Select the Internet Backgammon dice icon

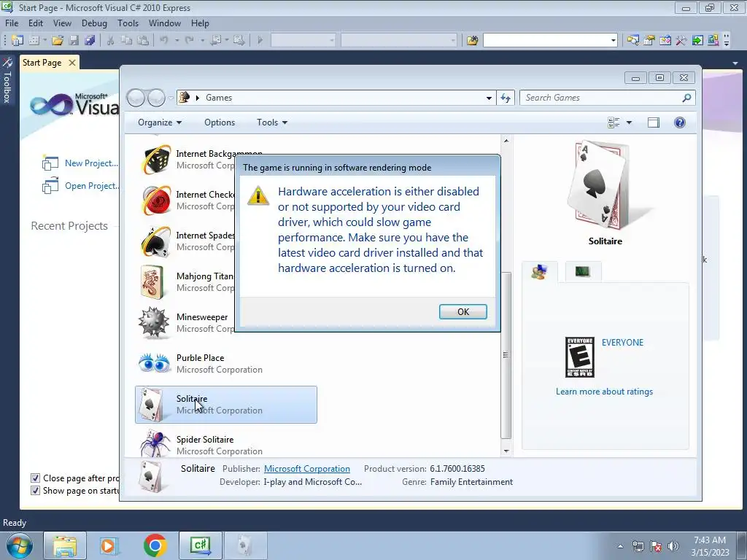coord(156,160)
